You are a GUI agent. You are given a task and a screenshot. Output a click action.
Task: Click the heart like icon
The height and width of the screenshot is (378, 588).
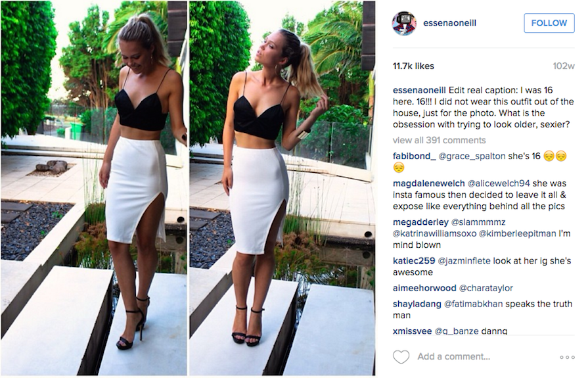(x=401, y=356)
